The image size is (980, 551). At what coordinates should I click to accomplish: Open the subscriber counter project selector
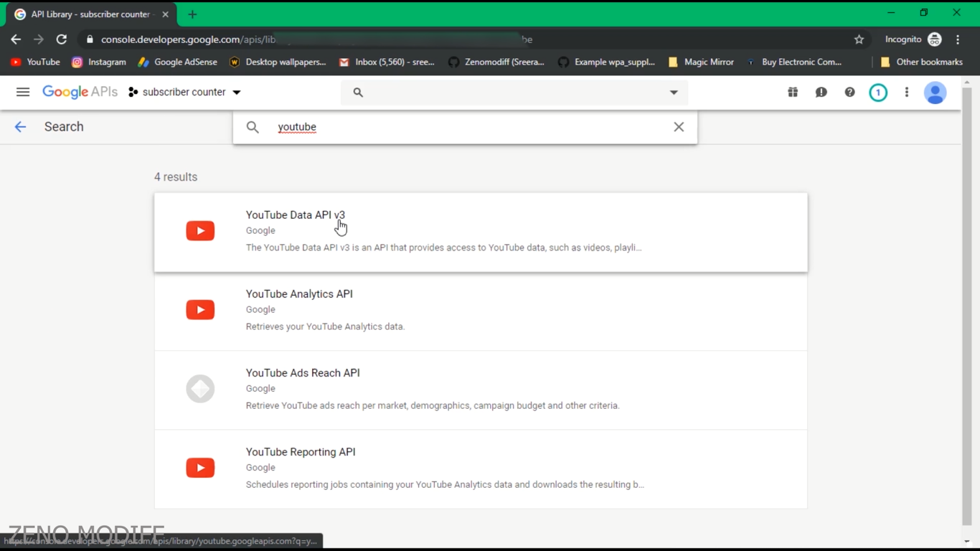click(x=184, y=92)
